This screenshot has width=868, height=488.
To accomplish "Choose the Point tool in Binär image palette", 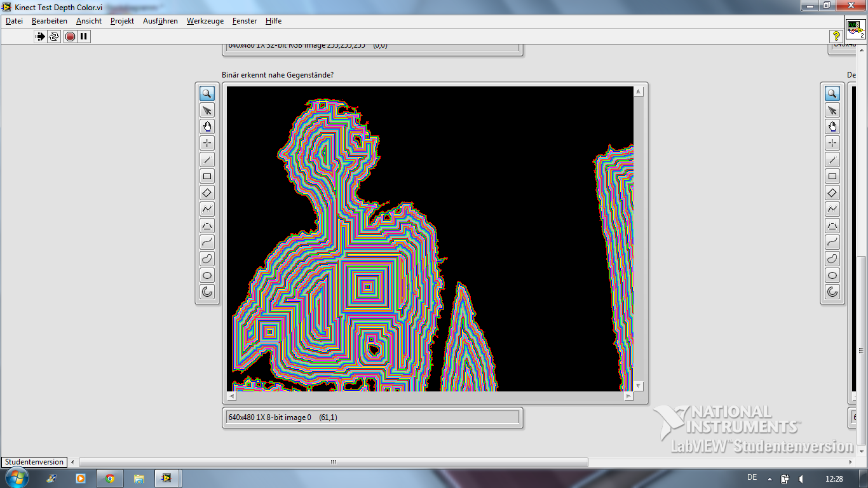I will (207, 143).
